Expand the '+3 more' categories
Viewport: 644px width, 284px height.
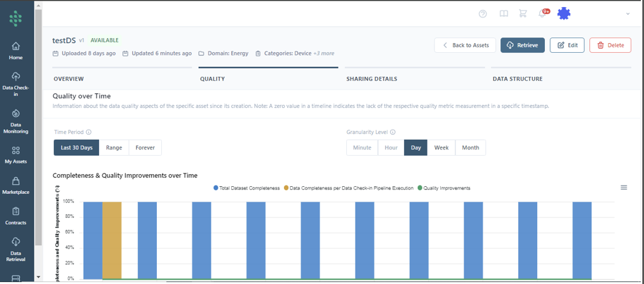click(x=323, y=53)
